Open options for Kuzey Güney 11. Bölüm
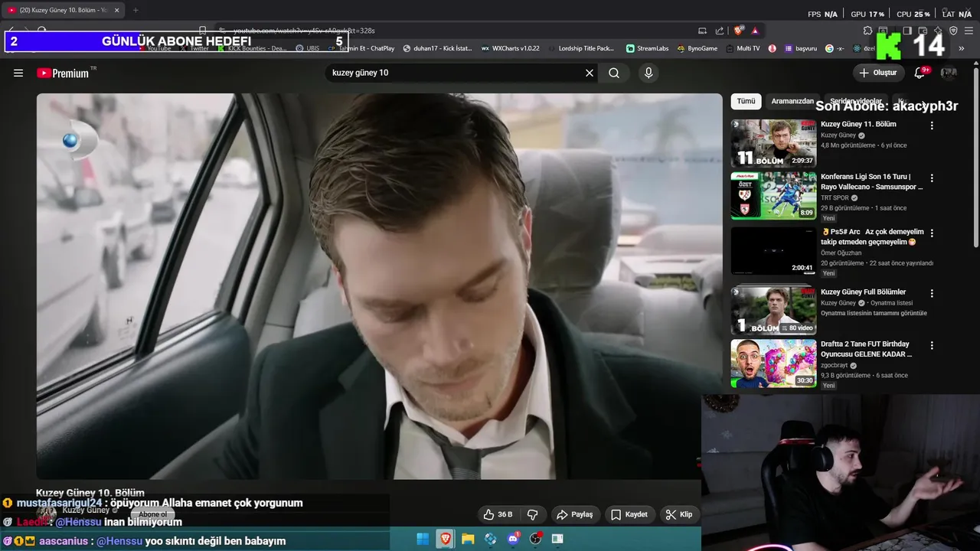 932,126
